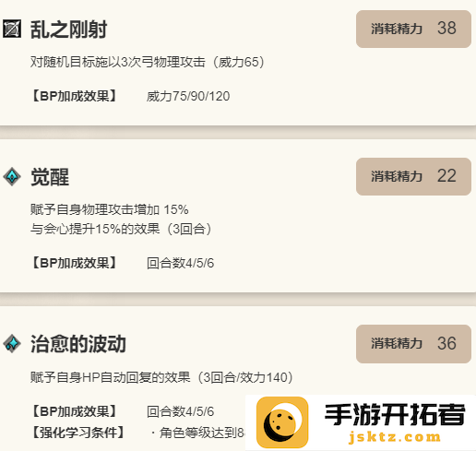Click 回合数4/5/6 under the 治愈的波动 skill
This screenshot has height=451, width=476.
pyautogui.click(x=180, y=411)
